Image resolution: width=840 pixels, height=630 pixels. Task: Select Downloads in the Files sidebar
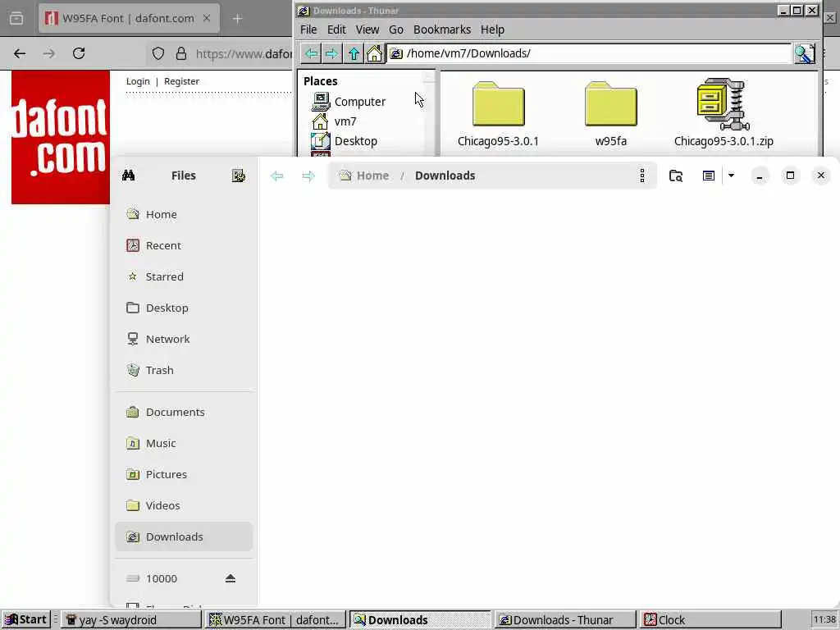coord(184,536)
